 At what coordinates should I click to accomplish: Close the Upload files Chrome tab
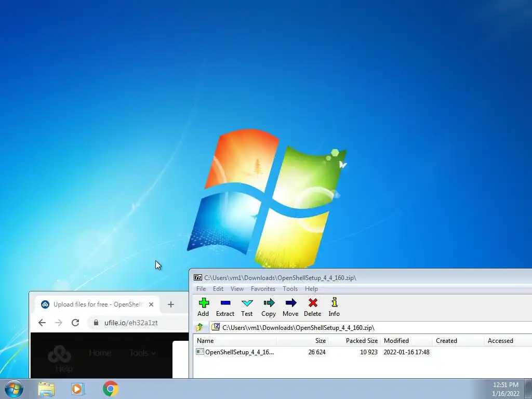coord(151,304)
